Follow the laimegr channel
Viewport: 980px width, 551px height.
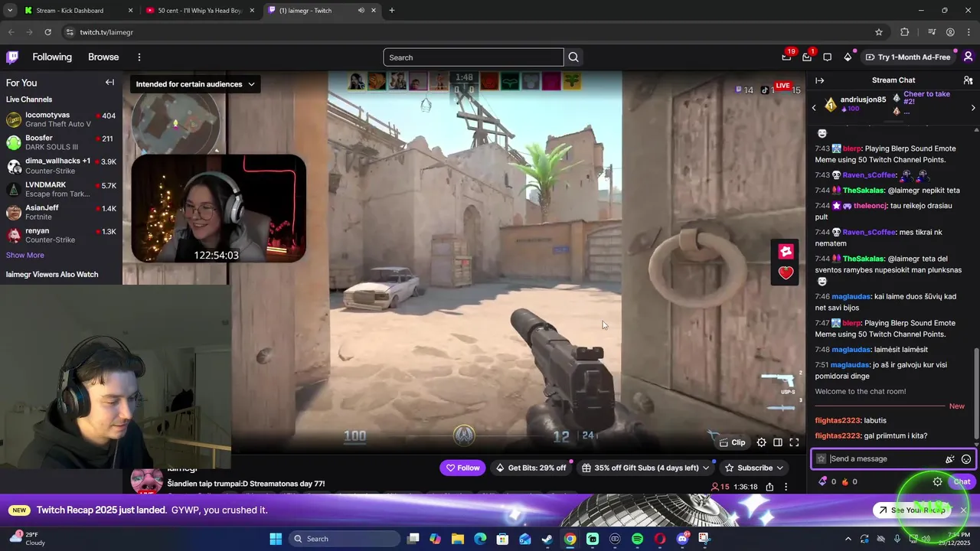point(462,468)
